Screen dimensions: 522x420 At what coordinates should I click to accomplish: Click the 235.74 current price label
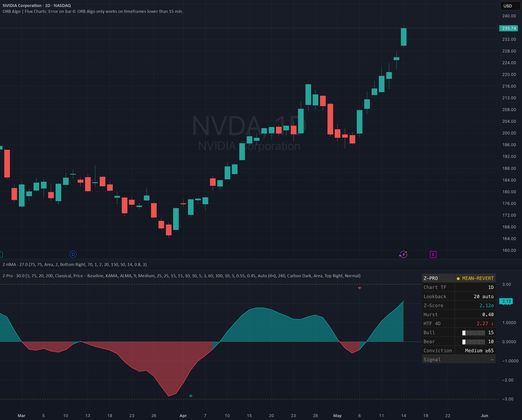508,28
